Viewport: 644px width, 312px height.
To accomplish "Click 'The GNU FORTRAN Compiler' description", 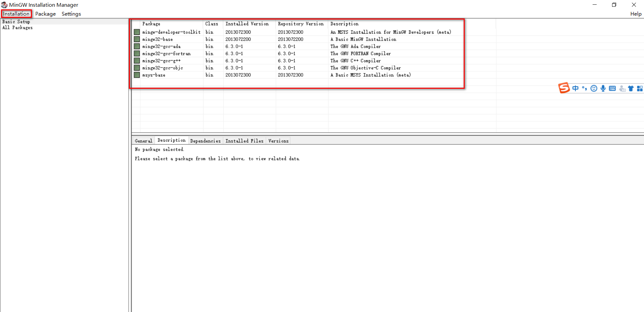I will tap(361, 53).
